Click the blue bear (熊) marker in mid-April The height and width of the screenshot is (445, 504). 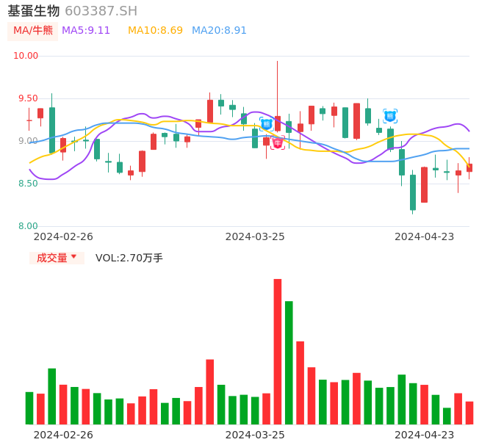390,116
